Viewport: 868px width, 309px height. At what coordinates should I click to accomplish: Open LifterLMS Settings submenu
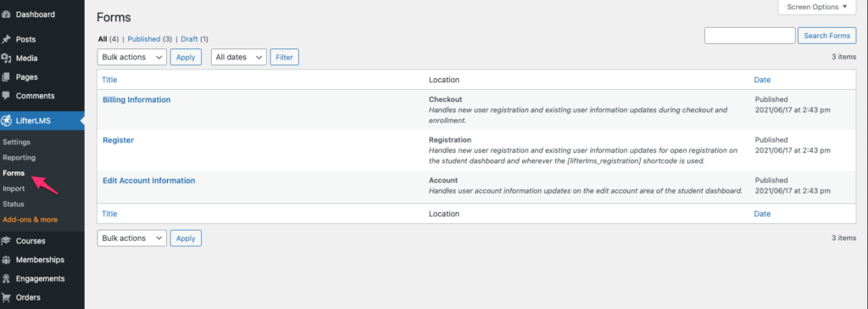point(17,142)
